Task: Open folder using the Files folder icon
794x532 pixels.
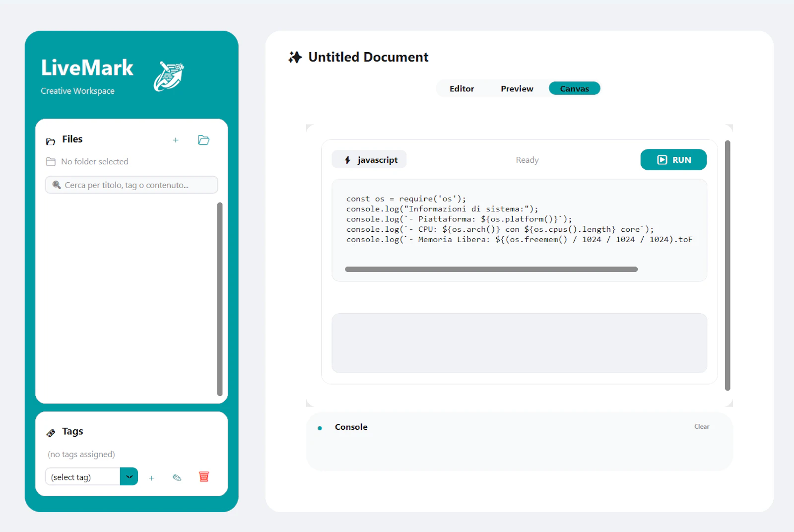Action: point(203,140)
